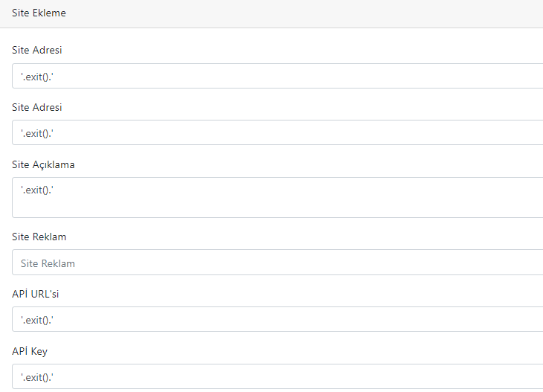The height and width of the screenshot is (392, 543).
Task: Select the Site Açıklama textarea
Action: click(x=277, y=197)
